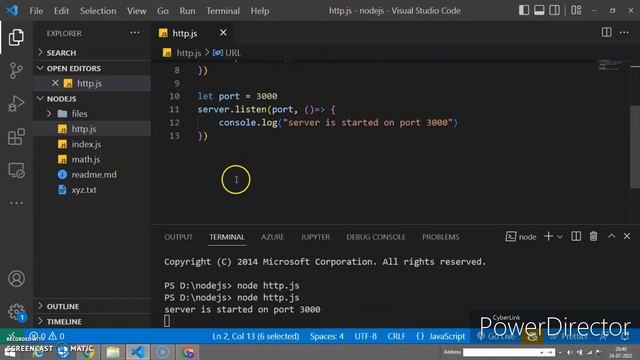Collapse the NODEJS folder section
Viewport: 640px width, 360px height.
(x=92, y=99)
